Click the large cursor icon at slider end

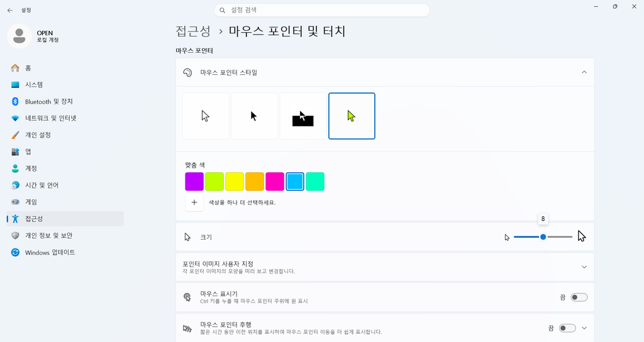[x=581, y=236]
